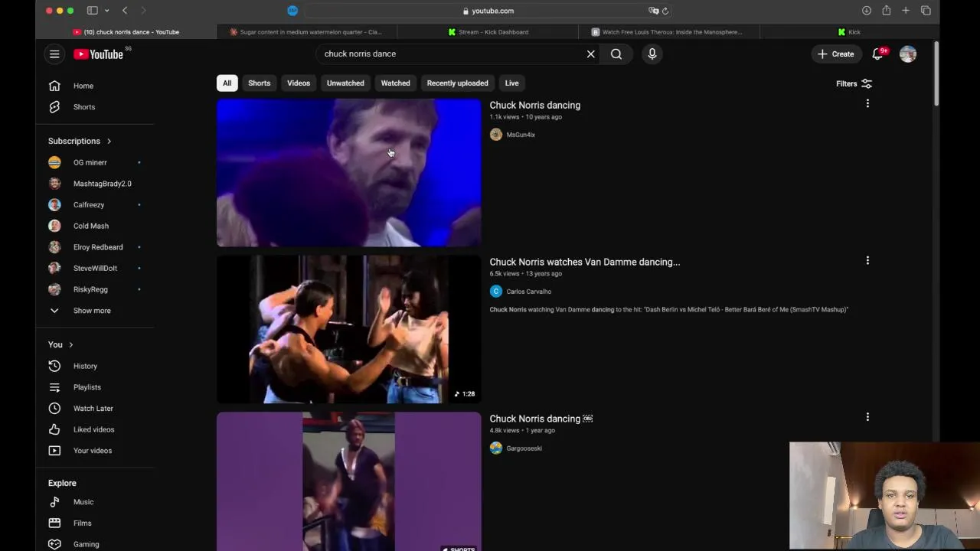Image resolution: width=980 pixels, height=551 pixels.
Task: Expand Subscriptions section chevron
Action: click(109, 141)
